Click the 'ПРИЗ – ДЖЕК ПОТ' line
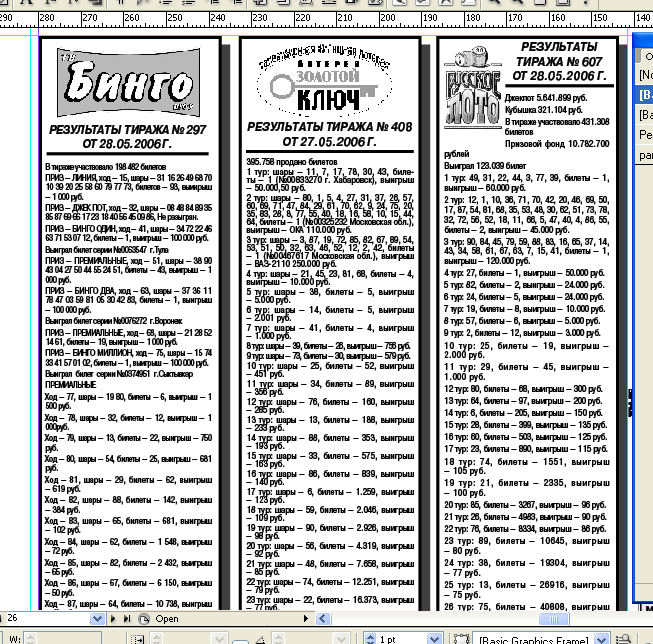Image resolution: width=653 pixels, height=644 pixels. coord(128,207)
